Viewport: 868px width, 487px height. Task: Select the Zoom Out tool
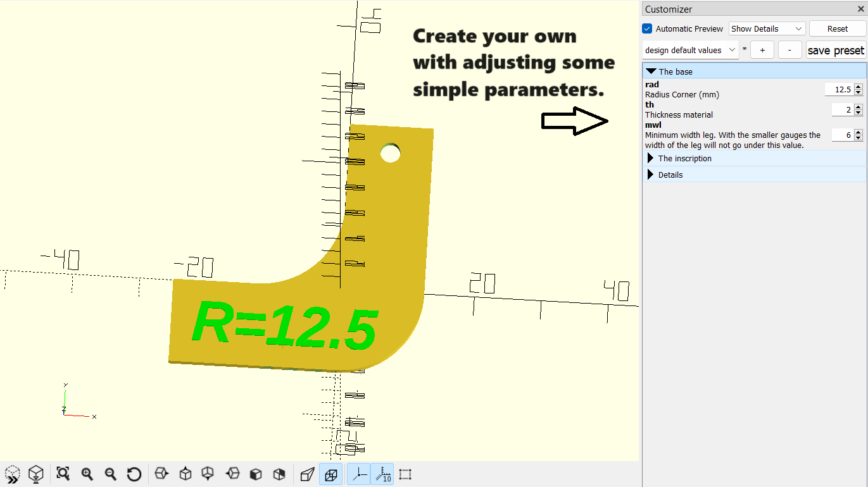tap(110, 474)
